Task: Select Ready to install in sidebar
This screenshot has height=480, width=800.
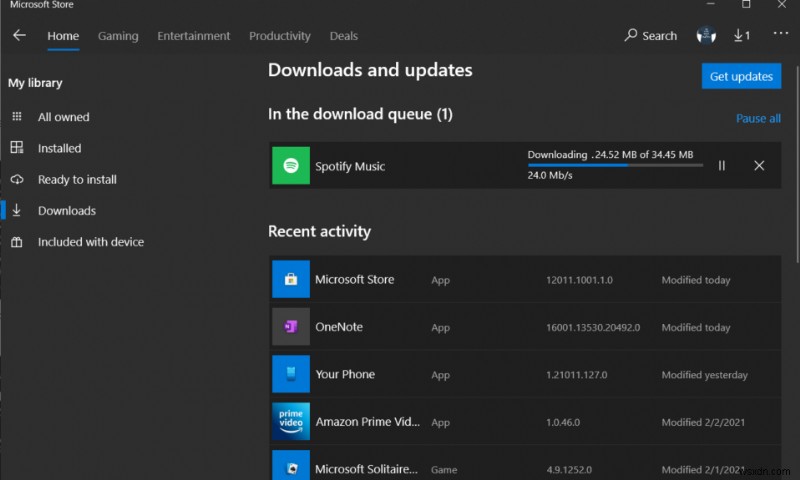Action: (77, 180)
